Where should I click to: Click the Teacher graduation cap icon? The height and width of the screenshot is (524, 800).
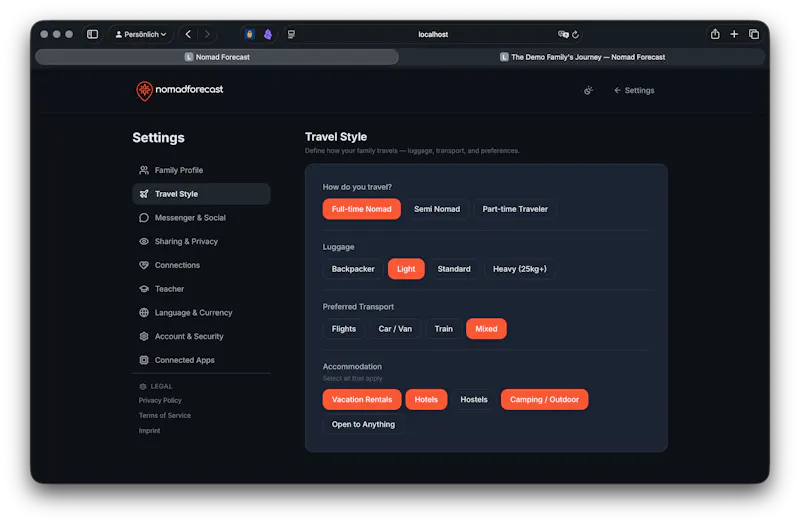pos(144,289)
